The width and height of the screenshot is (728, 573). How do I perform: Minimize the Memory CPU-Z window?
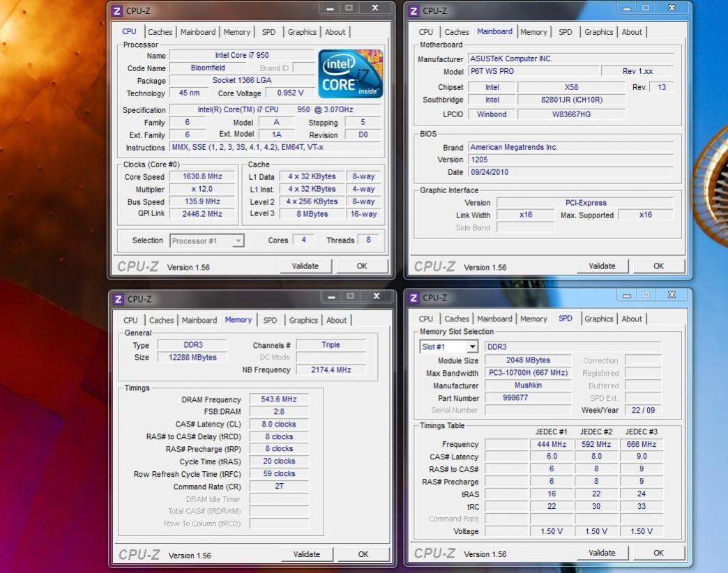point(331,296)
